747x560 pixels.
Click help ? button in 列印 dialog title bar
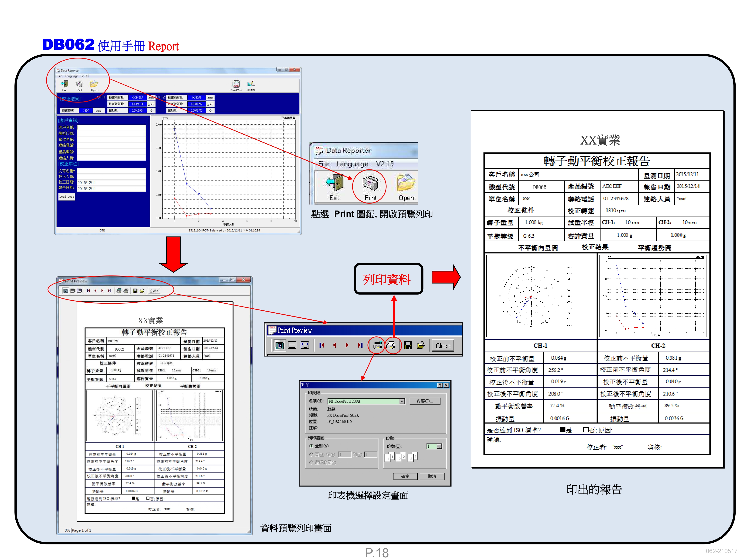click(x=440, y=385)
